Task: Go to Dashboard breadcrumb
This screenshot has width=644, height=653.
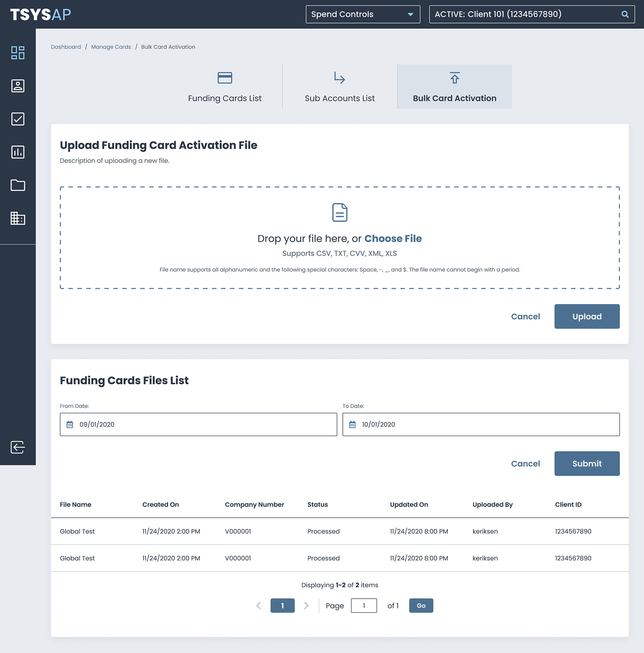Action: point(66,47)
